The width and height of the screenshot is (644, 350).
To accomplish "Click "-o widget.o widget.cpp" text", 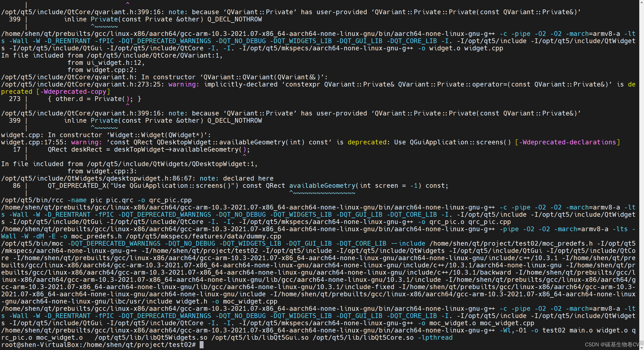I will 460,48.
